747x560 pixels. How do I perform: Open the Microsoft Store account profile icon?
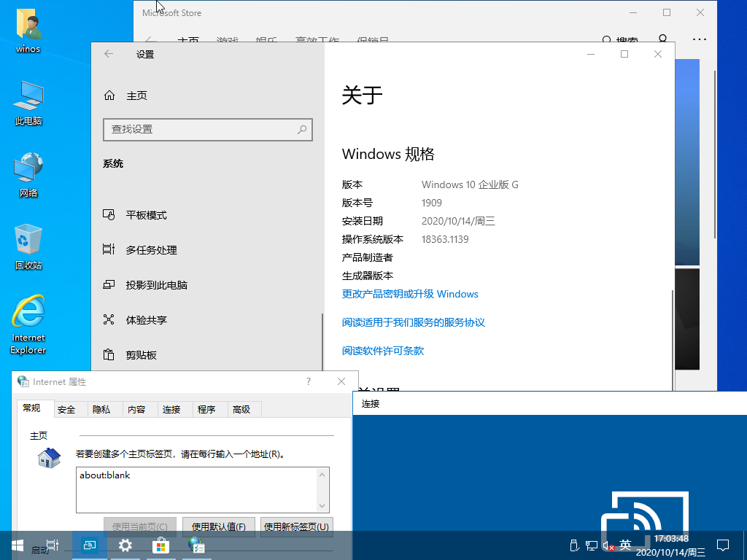[662, 39]
